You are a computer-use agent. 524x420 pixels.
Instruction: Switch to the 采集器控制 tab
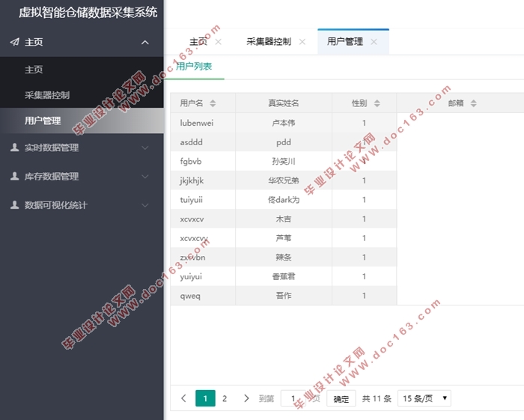269,42
